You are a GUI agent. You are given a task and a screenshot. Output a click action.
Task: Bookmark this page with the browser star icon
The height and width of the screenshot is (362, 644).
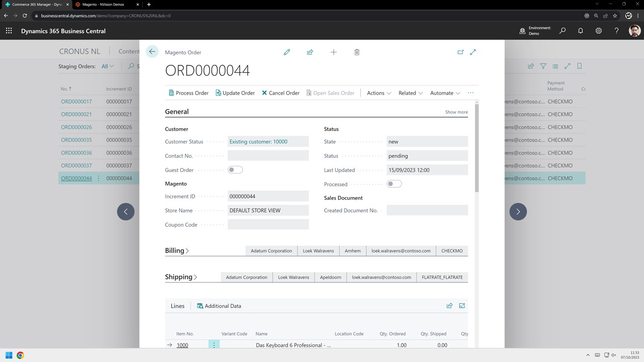pyautogui.click(x=615, y=16)
